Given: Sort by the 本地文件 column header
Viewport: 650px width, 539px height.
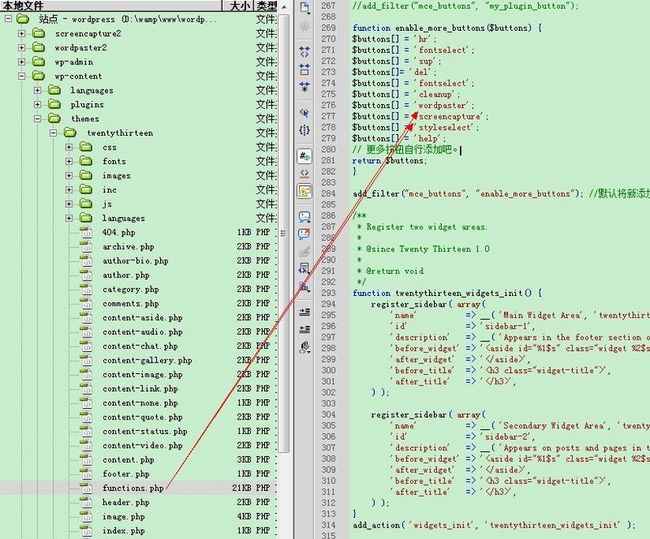Looking at the screenshot, I should click(111, 5).
